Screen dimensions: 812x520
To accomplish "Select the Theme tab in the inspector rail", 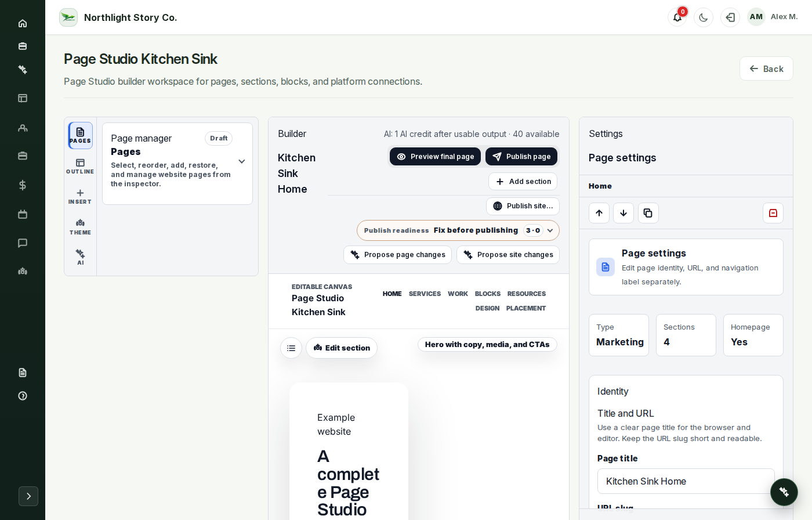I will coord(80,227).
